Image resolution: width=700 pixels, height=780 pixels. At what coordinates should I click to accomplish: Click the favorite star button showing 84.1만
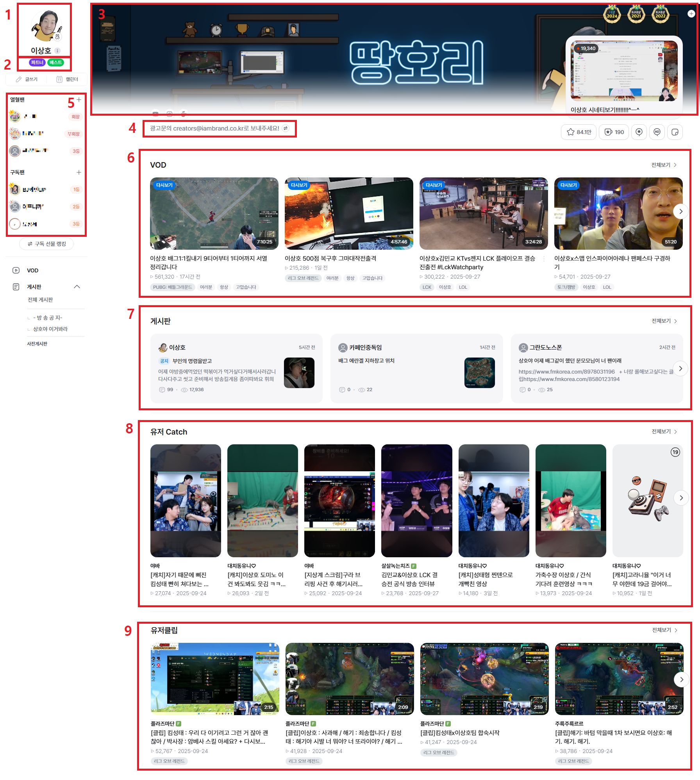(579, 132)
